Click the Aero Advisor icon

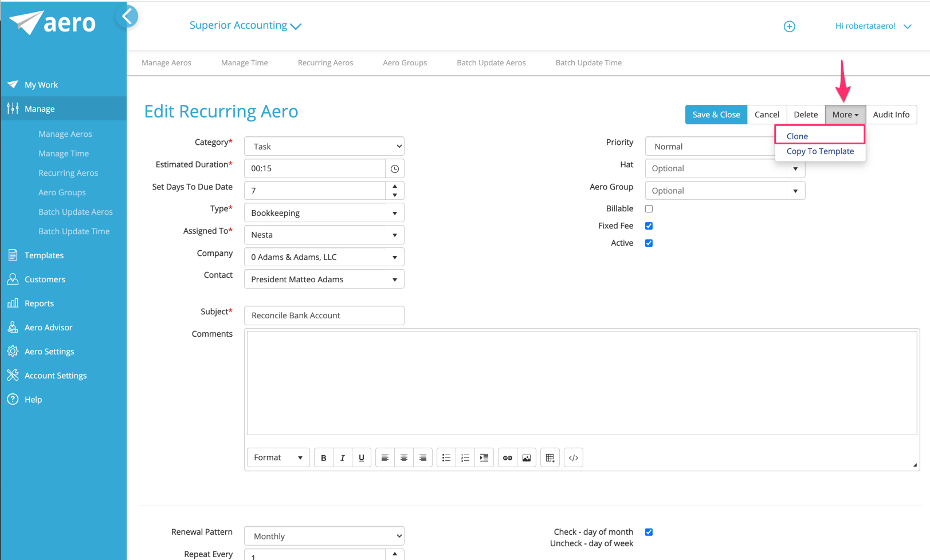pos(13,327)
